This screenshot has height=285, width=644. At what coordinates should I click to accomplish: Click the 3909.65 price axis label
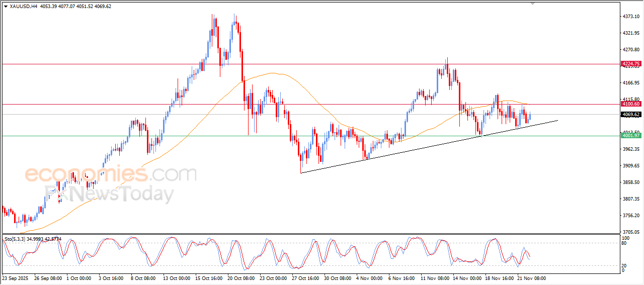632,166
